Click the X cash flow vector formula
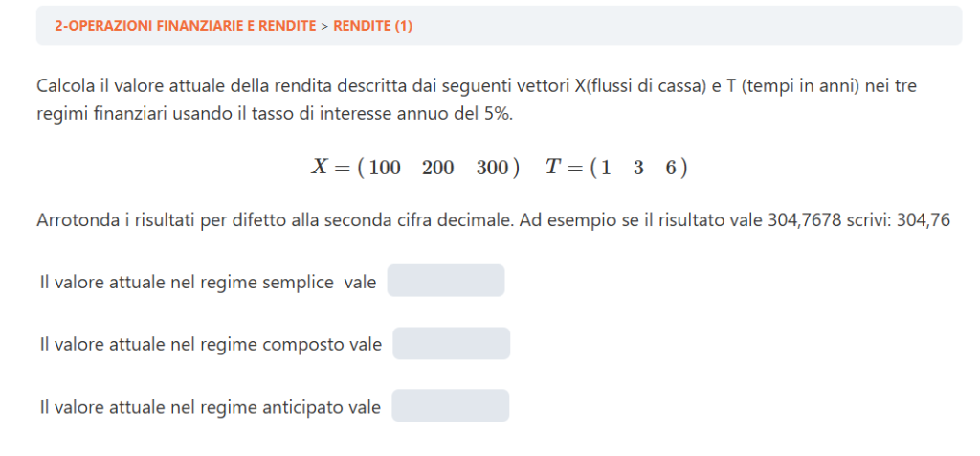The width and height of the screenshot is (980, 456). (414, 167)
